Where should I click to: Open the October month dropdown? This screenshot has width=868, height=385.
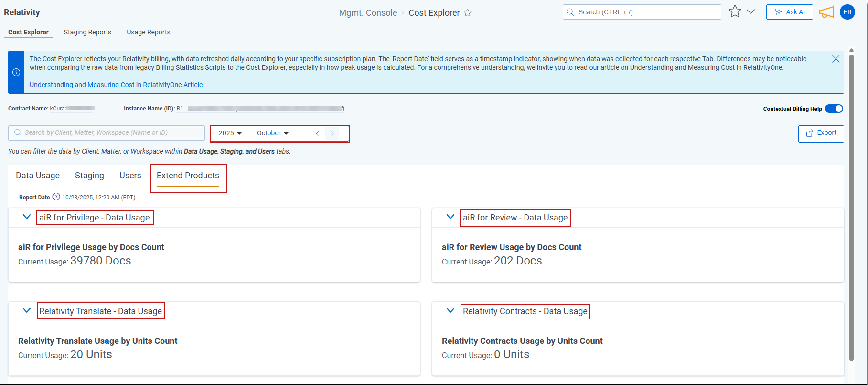(273, 133)
